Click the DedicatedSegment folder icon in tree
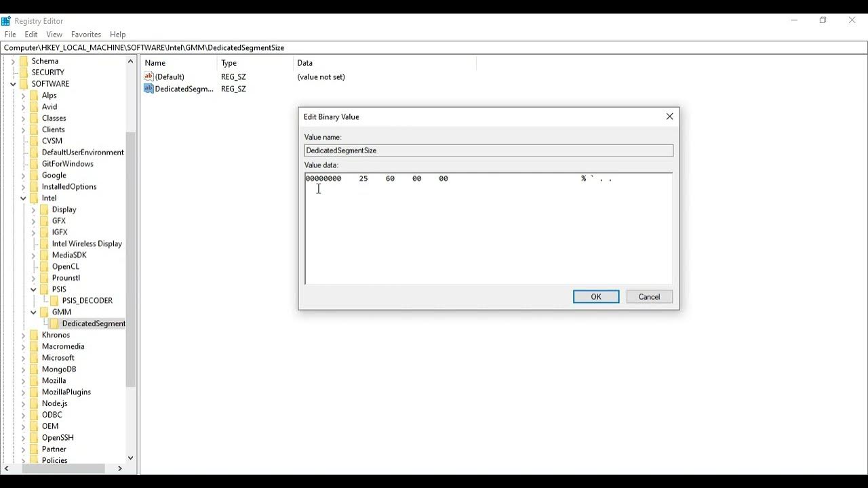Image resolution: width=868 pixels, height=488 pixels. (55, 323)
